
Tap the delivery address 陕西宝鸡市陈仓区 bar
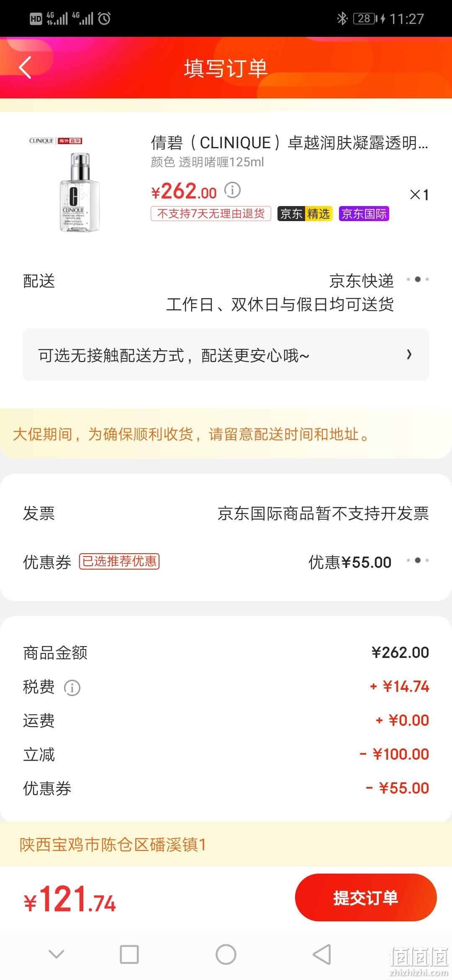pyautogui.click(x=226, y=844)
